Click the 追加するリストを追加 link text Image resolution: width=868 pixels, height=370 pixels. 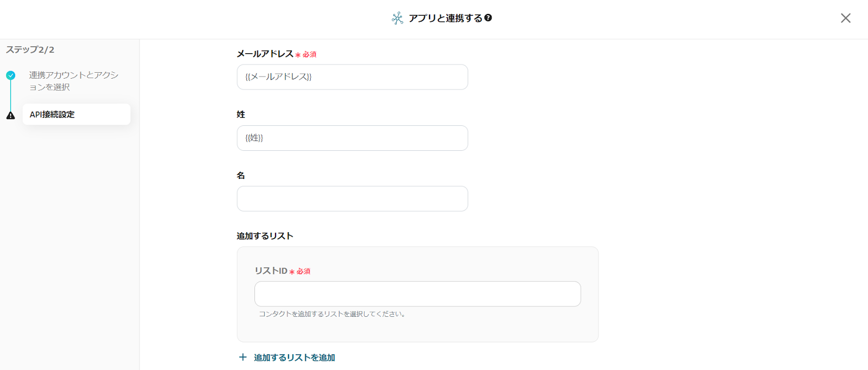[295, 358]
